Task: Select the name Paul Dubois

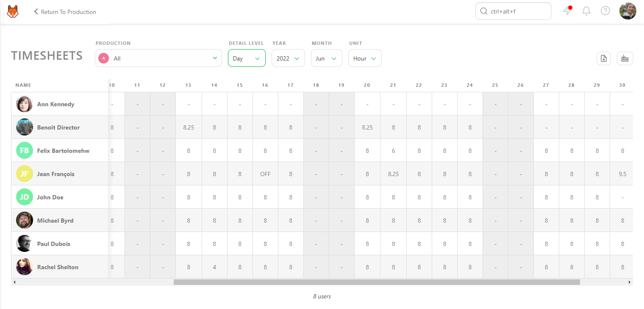Action: tap(54, 244)
